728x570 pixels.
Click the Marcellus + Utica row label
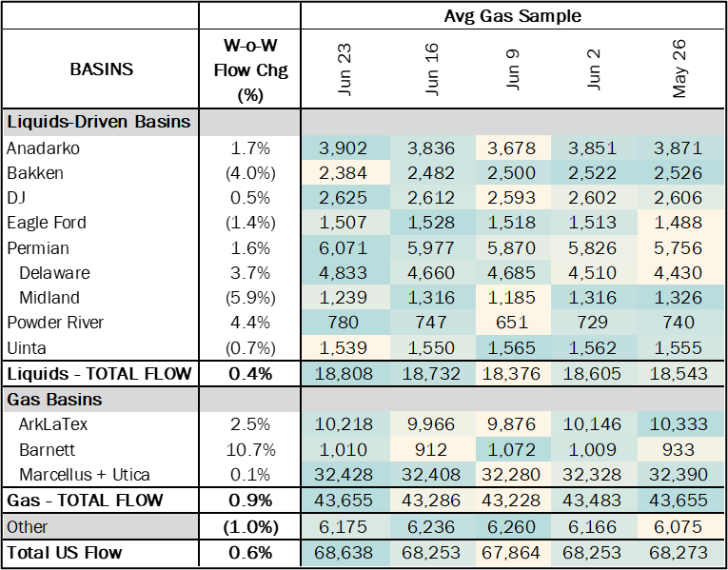point(85,475)
